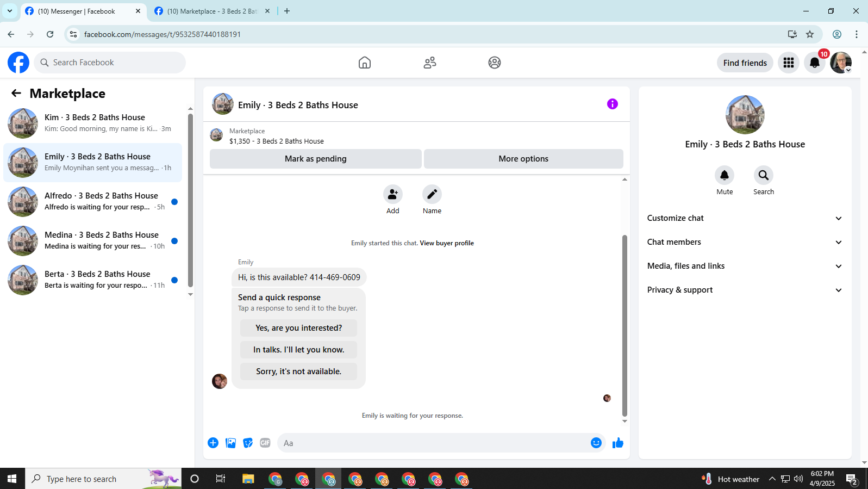Open the Groups icon in top navigation
Image resolution: width=868 pixels, height=489 pixels.
click(495, 63)
